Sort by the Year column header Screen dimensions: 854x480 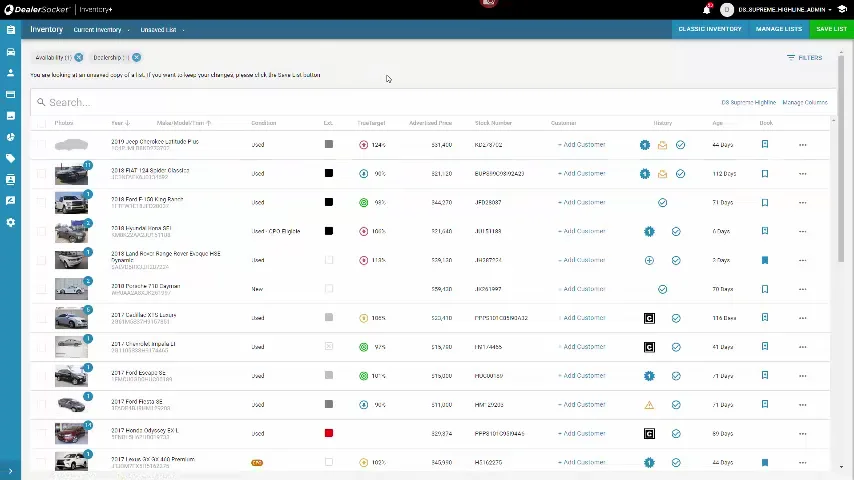click(120, 123)
